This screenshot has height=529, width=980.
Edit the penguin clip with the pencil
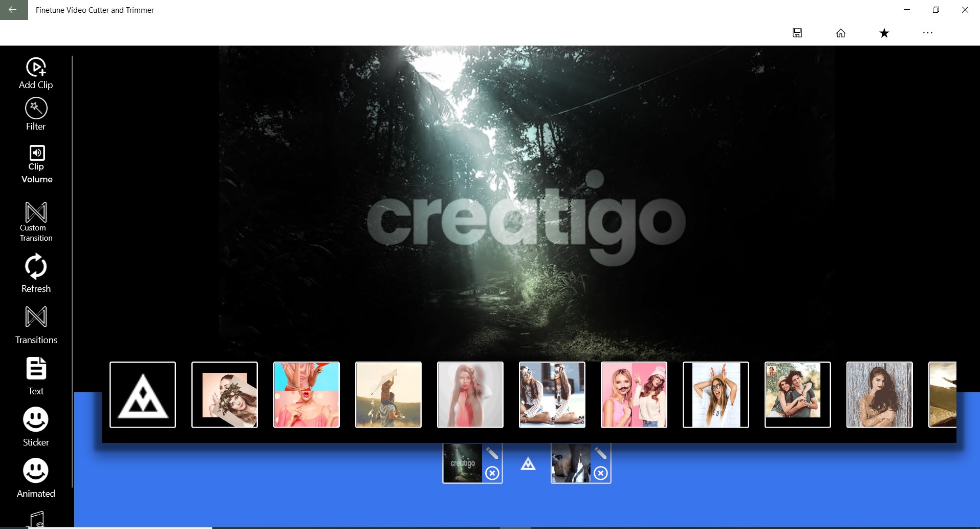click(601, 453)
